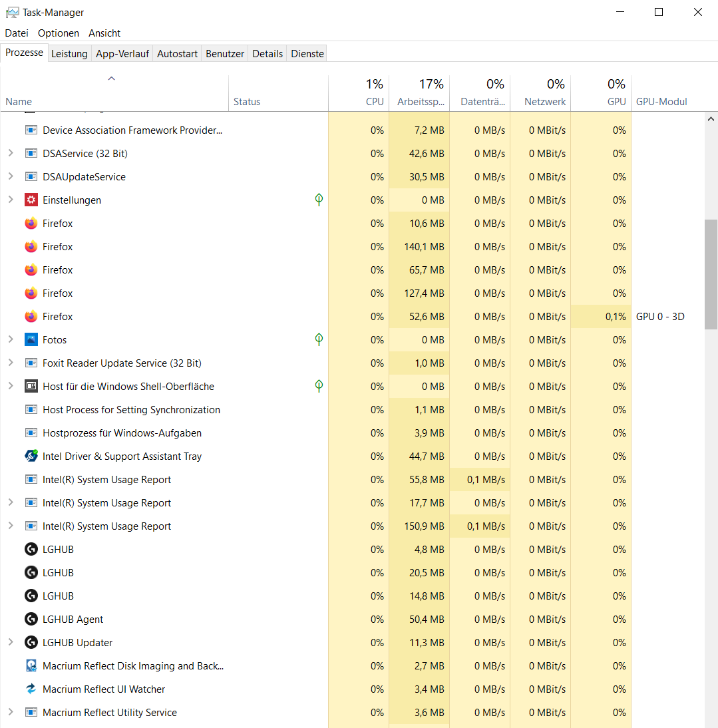Click the LGHUB icon using 20,5 MB
This screenshot has width=718, height=728.
(x=31, y=572)
